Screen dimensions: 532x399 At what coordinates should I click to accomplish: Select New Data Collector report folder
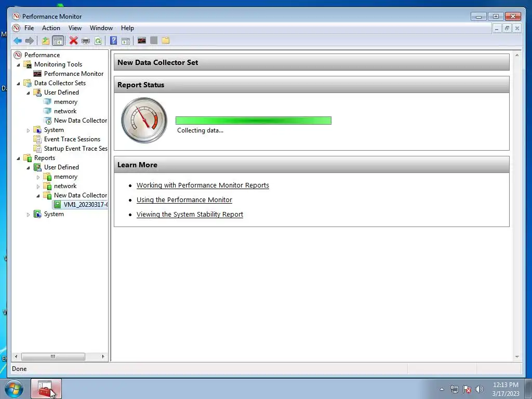click(81, 195)
